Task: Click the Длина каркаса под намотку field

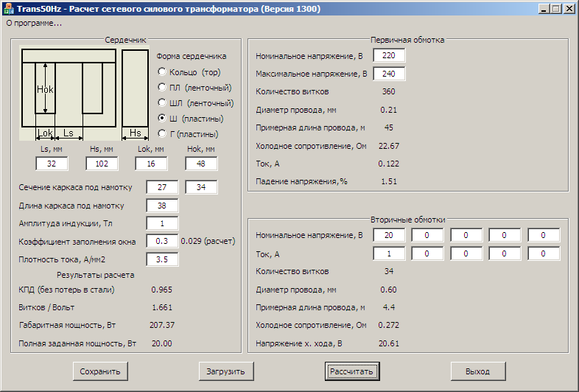Action: 162,206
